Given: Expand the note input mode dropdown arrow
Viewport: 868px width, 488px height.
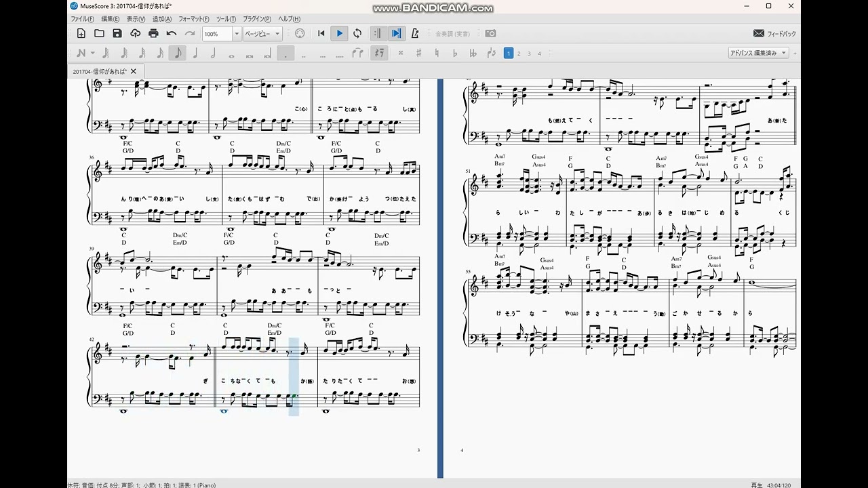Looking at the screenshot, I should pyautogui.click(x=93, y=53).
